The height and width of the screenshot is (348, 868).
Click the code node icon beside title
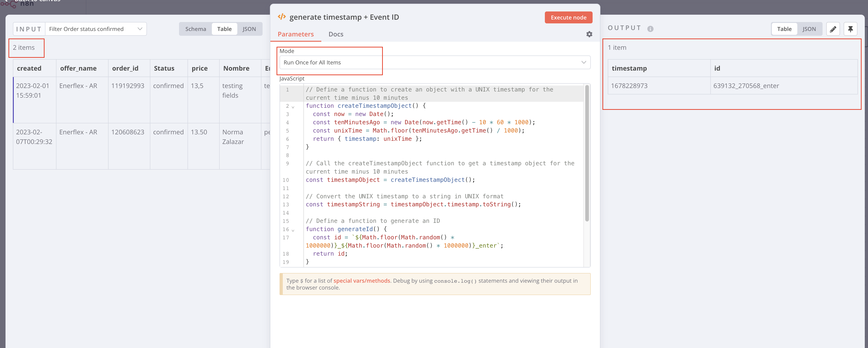point(282,17)
